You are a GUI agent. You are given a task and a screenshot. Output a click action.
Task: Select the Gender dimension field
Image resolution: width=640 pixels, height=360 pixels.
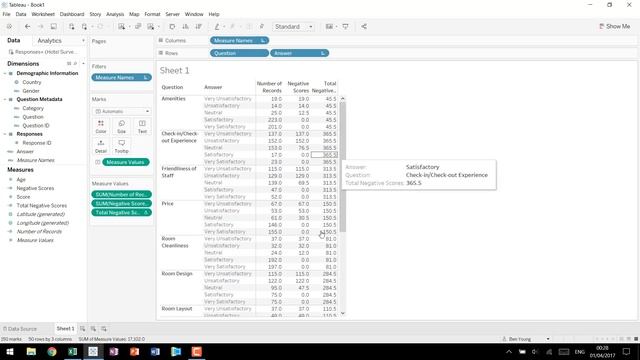(x=31, y=91)
